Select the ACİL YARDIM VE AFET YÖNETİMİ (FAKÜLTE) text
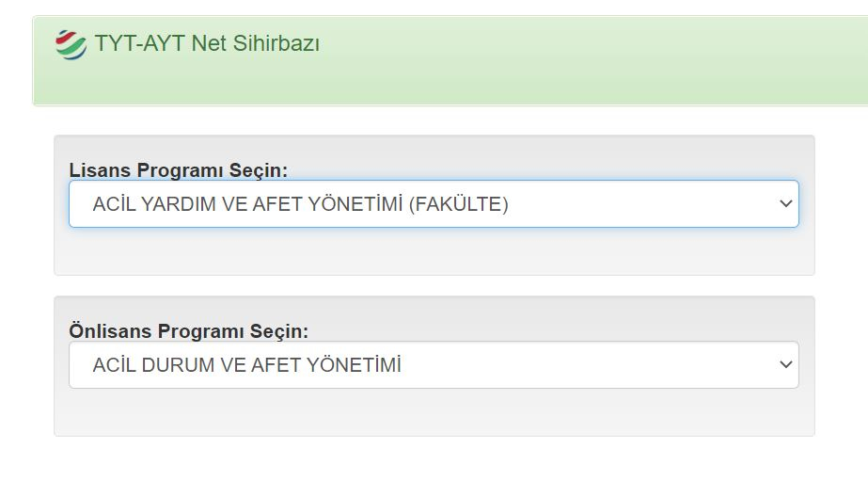This screenshot has width=868, height=497. click(x=300, y=204)
